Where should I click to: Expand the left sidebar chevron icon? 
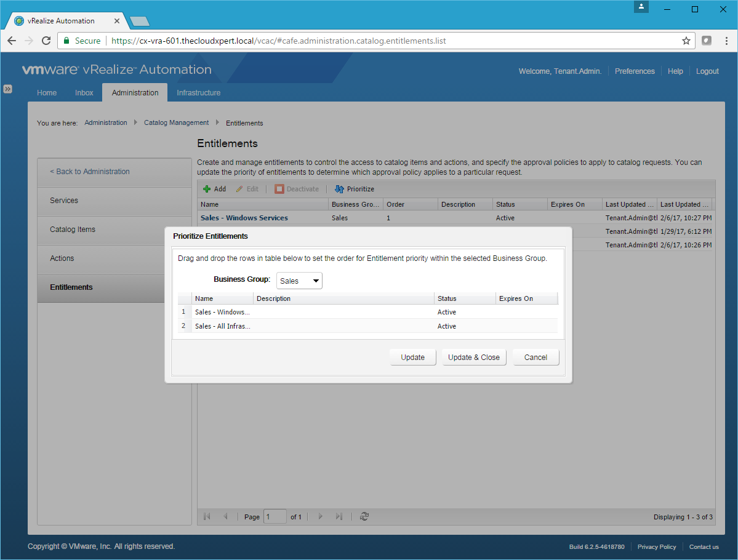pyautogui.click(x=7, y=89)
